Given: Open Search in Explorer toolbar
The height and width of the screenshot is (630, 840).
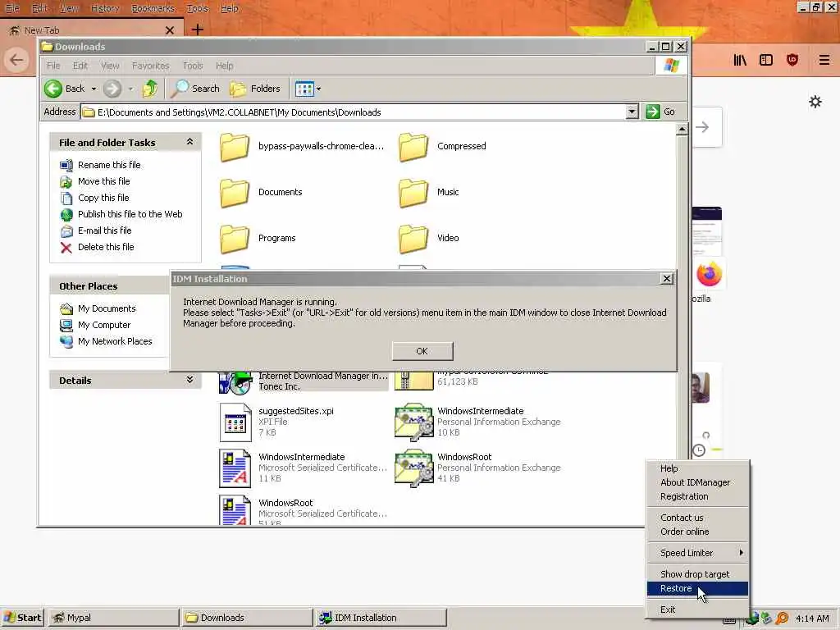Looking at the screenshot, I should pos(195,89).
